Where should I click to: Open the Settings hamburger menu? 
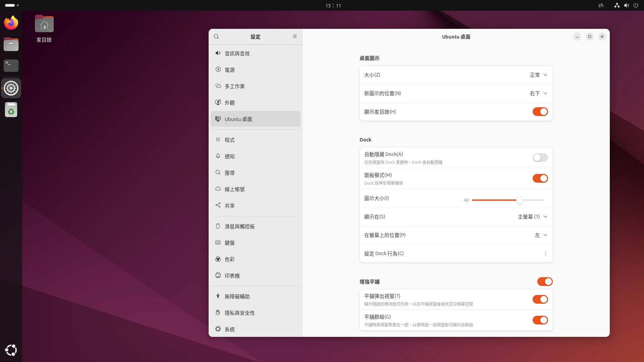coord(295,37)
